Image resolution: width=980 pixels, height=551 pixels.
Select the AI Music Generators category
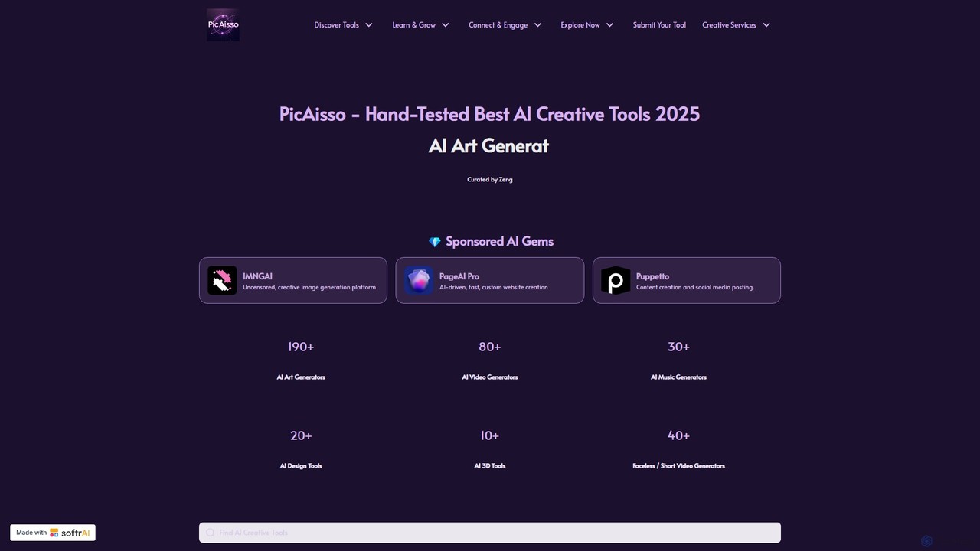point(678,377)
